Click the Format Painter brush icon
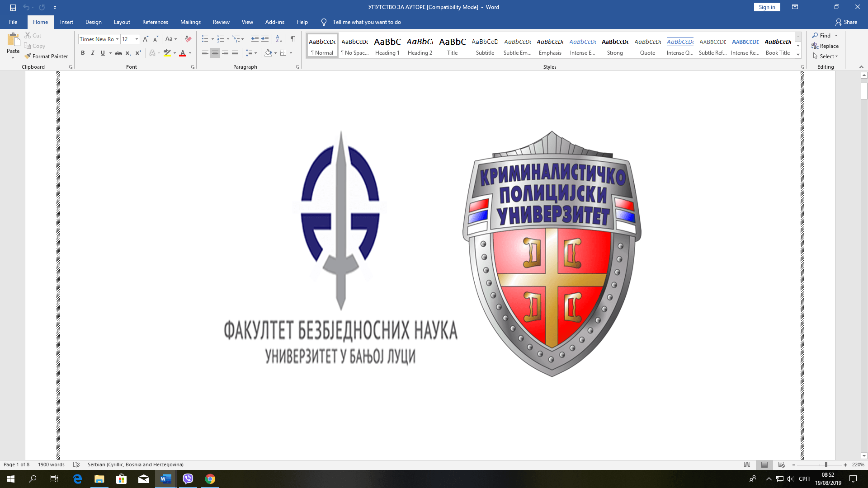 28,56
